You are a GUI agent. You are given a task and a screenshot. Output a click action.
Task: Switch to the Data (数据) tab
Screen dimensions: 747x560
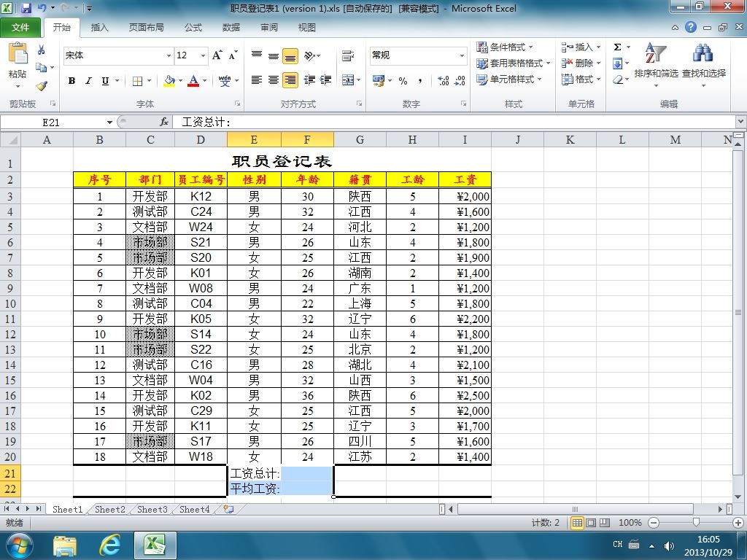pyautogui.click(x=231, y=28)
